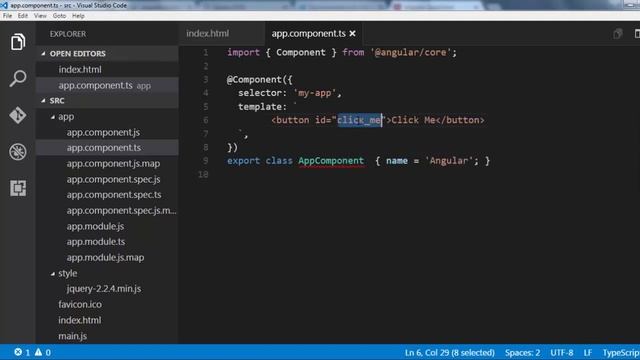Select app.component.ts in the app folder
The width and height of the screenshot is (640, 360).
tap(108, 148)
